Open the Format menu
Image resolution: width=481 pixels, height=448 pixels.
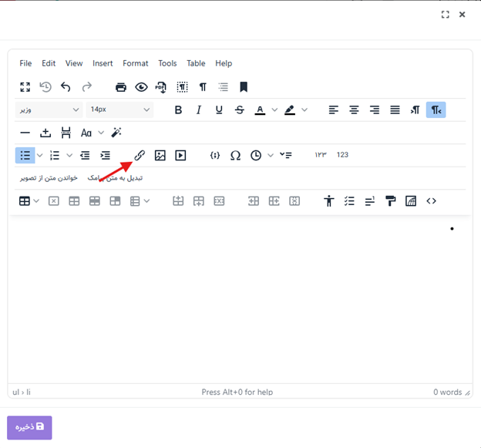click(136, 63)
